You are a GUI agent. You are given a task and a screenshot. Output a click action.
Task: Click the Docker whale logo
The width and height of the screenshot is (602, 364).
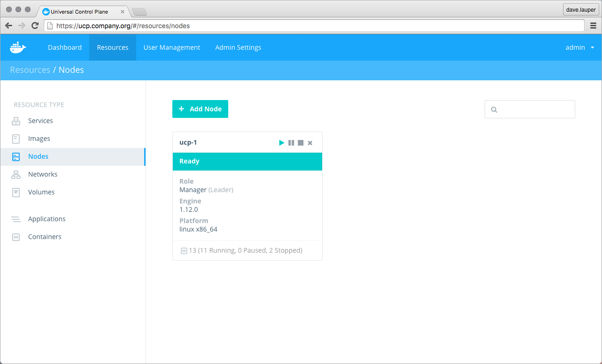point(18,47)
